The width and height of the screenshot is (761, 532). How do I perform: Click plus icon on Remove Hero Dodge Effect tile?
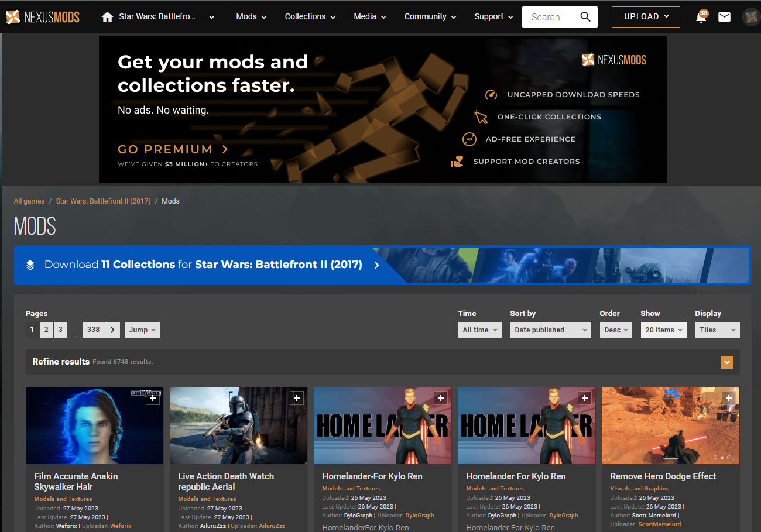pos(729,399)
